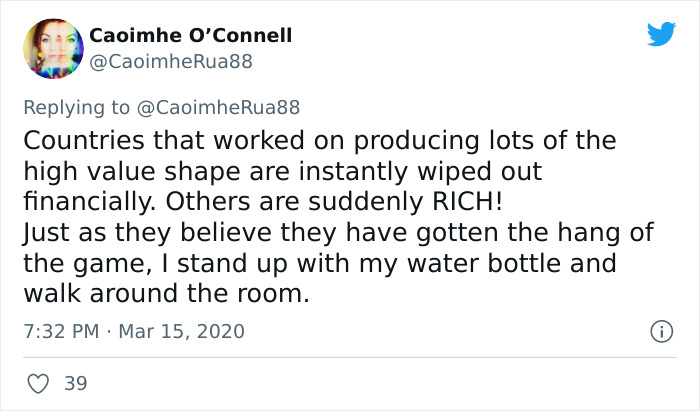Open the @CaoimheRua88 handle under the name

point(171,62)
